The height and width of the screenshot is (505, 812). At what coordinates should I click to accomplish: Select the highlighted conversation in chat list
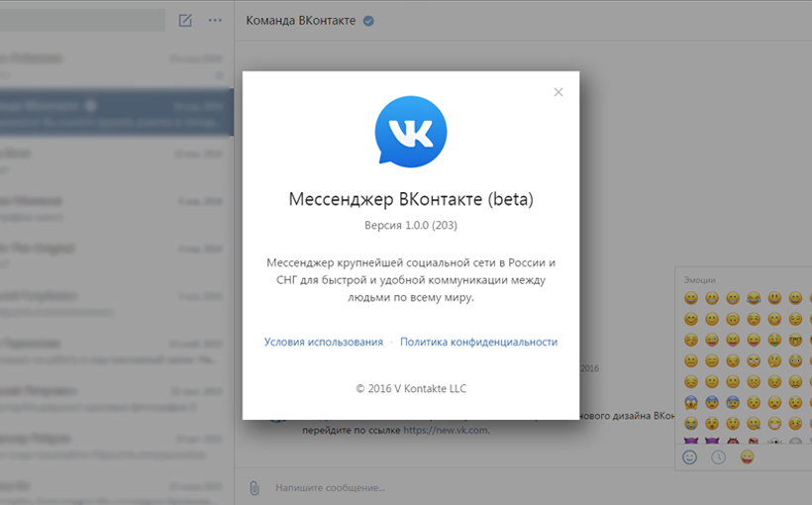point(116,114)
